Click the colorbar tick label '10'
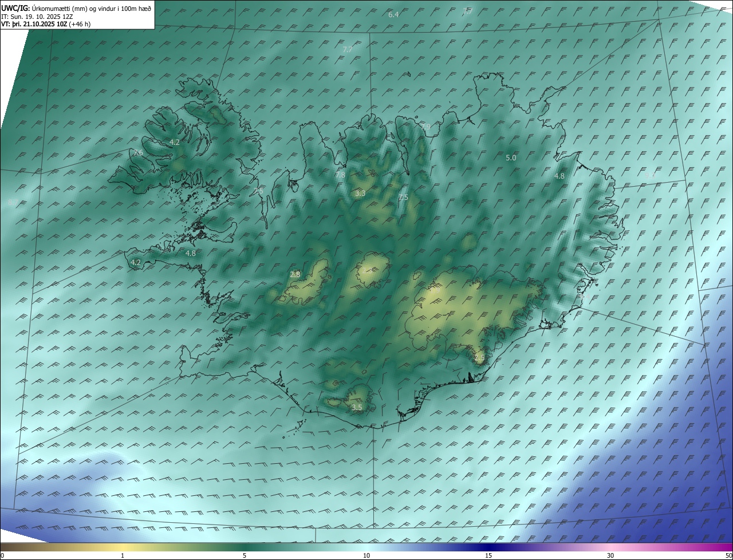 [x=366, y=555]
